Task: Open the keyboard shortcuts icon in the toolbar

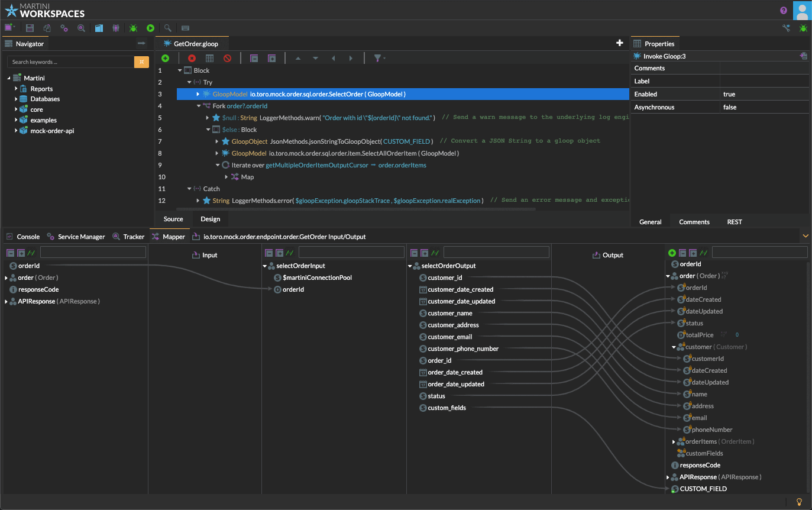Action: [184, 28]
